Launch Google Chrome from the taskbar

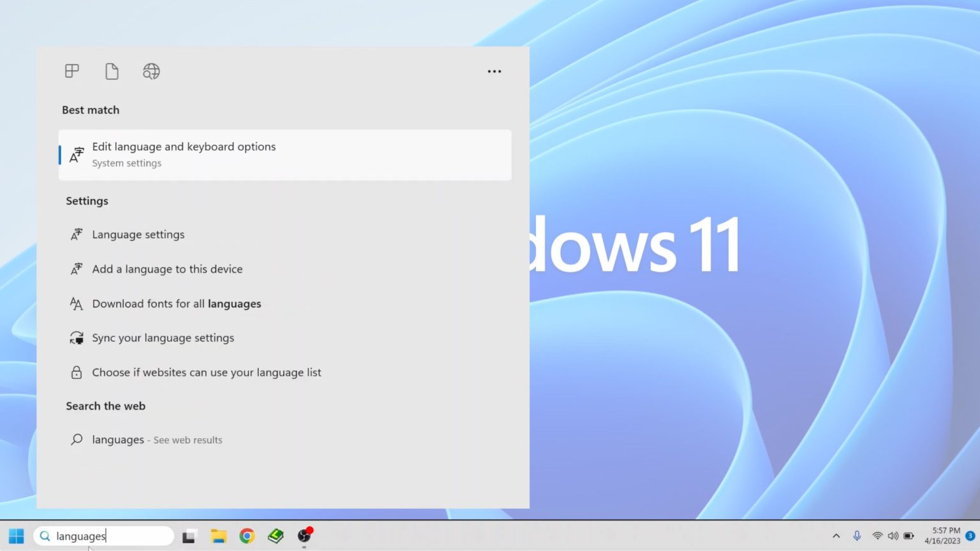(247, 536)
